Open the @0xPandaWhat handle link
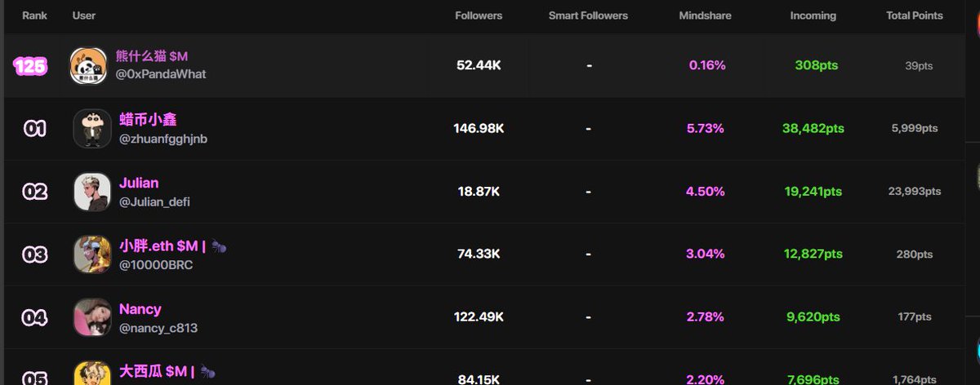 160,74
